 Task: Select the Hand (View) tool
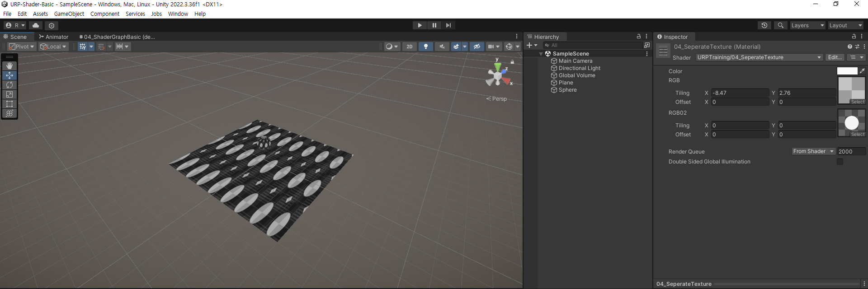coord(9,66)
